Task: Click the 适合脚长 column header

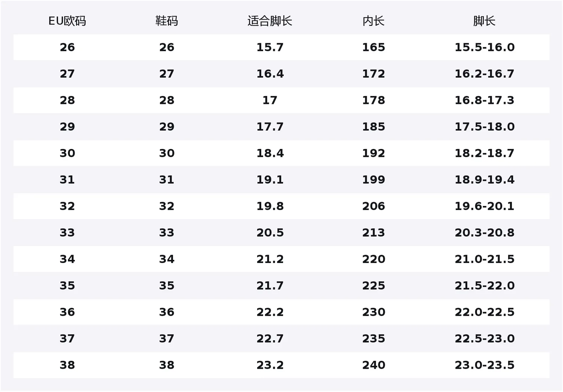Action: click(x=270, y=21)
